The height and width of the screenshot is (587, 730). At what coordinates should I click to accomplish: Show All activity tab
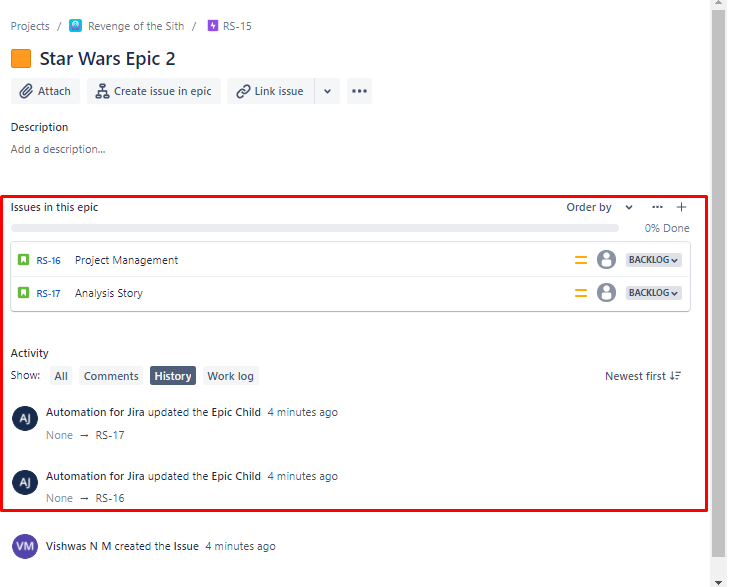(x=61, y=376)
